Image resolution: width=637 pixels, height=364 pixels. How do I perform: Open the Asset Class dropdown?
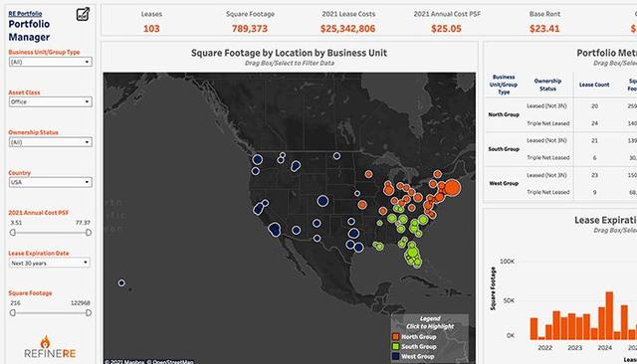pyautogui.click(x=51, y=101)
